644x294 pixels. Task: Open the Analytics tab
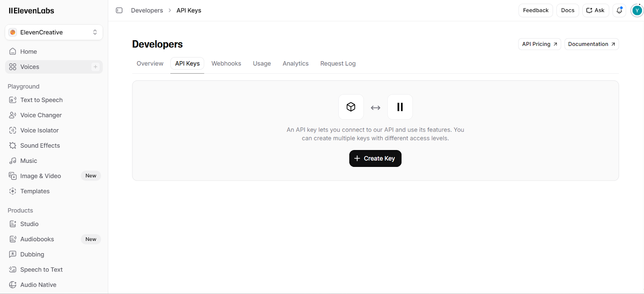coord(295,64)
